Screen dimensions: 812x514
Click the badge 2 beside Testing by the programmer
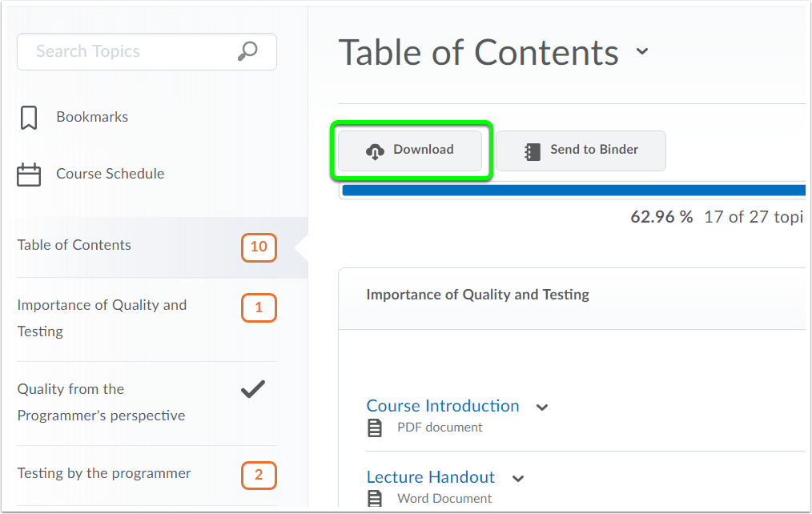[259, 476]
